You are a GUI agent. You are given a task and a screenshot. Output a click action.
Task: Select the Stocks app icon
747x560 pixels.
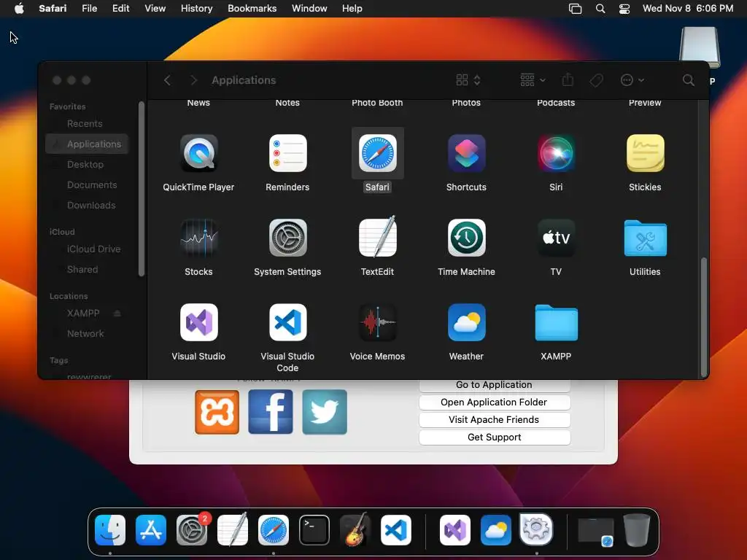coord(198,238)
